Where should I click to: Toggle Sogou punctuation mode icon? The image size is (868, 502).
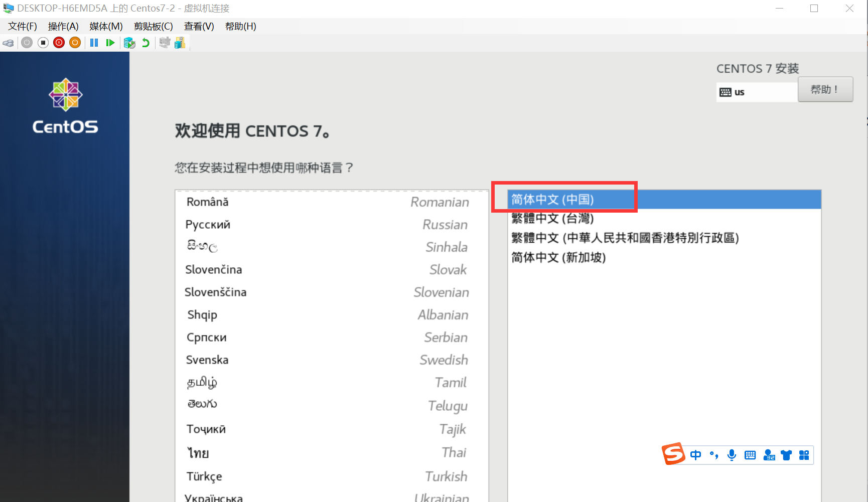[713, 455]
